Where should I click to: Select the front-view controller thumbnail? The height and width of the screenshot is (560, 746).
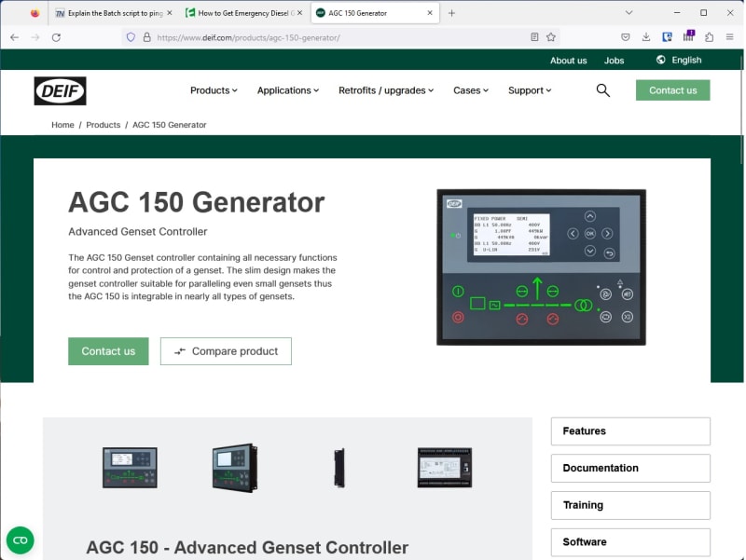coord(130,468)
